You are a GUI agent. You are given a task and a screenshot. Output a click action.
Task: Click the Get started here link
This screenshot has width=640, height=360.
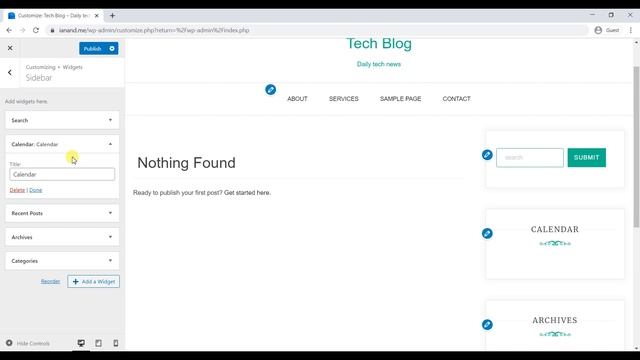pos(247,193)
